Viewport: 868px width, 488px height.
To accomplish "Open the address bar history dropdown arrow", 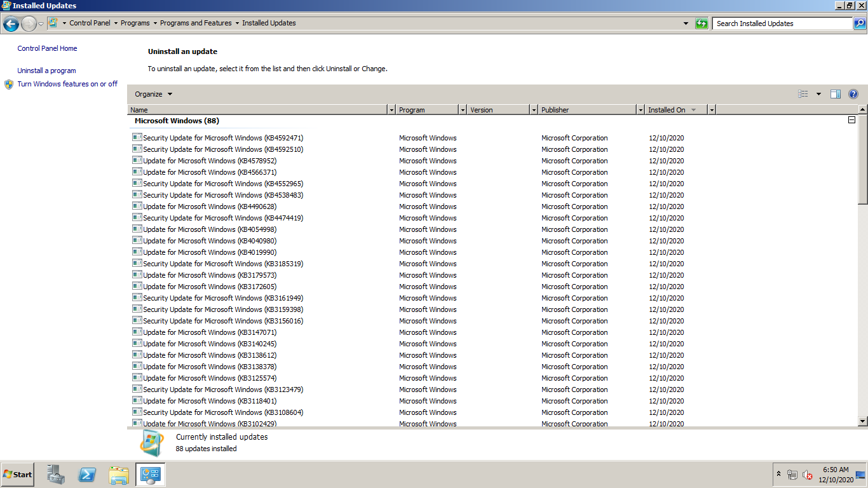I will pyautogui.click(x=686, y=24).
